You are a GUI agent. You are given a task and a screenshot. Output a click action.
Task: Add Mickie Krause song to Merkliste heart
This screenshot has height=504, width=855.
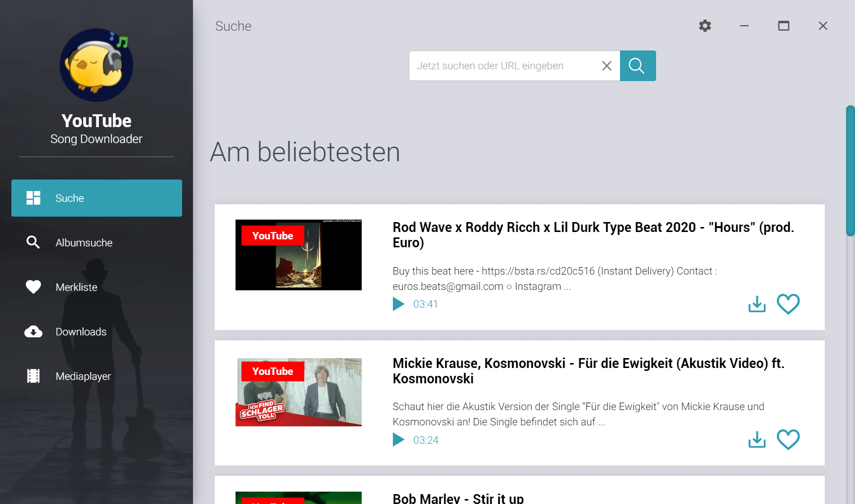point(788,439)
